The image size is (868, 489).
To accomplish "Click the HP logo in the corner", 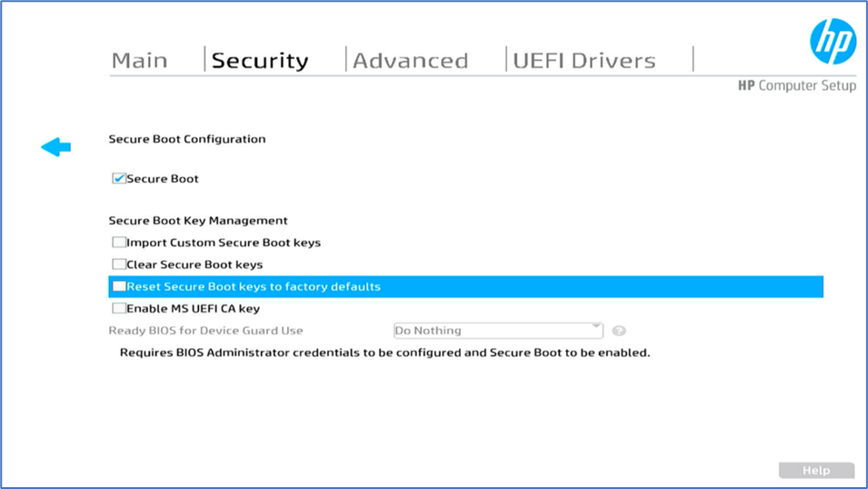I will (x=833, y=42).
